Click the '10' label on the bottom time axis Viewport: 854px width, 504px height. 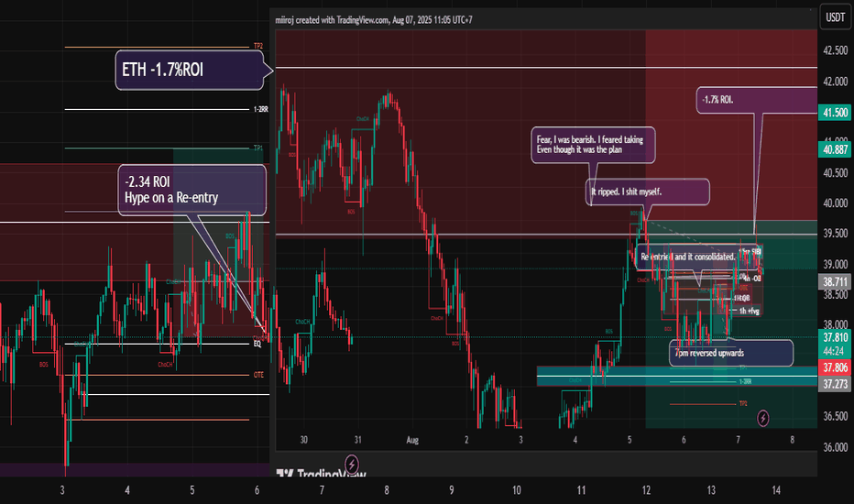pyautogui.click(x=516, y=490)
